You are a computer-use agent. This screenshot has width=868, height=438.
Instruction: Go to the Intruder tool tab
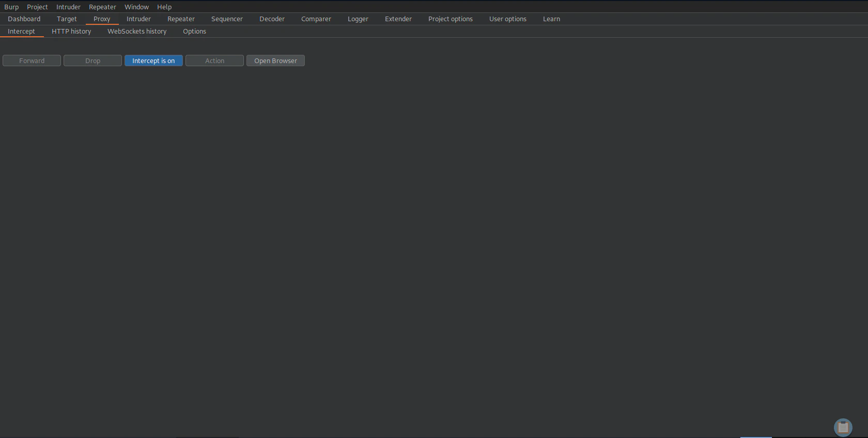click(x=138, y=19)
